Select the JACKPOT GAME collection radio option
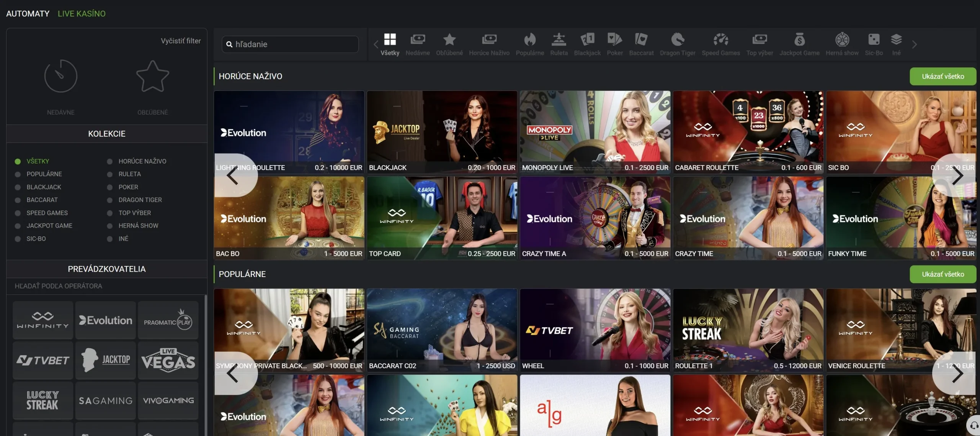 tap(18, 226)
